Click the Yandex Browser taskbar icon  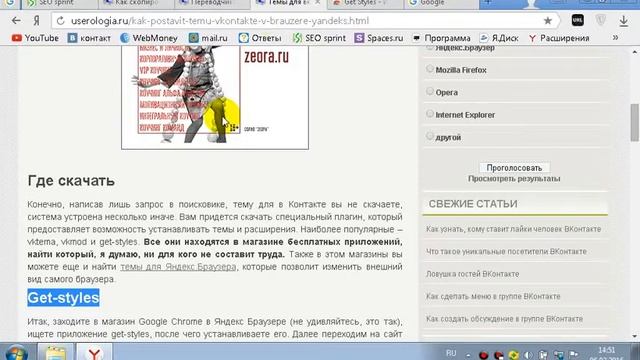click(94, 352)
